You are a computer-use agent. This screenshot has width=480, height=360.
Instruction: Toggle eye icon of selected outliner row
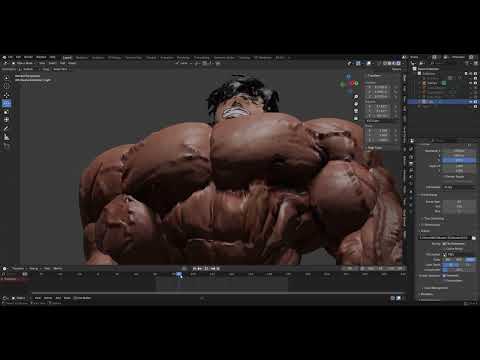[x=471, y=102]
